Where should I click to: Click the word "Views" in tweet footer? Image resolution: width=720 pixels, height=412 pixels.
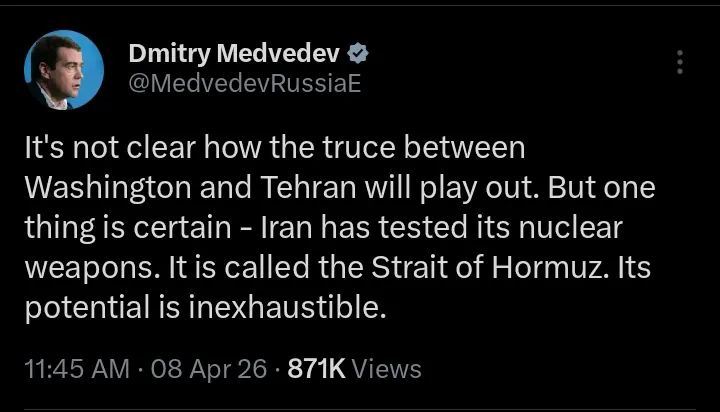pyautogui.click(x=388, y=368)
